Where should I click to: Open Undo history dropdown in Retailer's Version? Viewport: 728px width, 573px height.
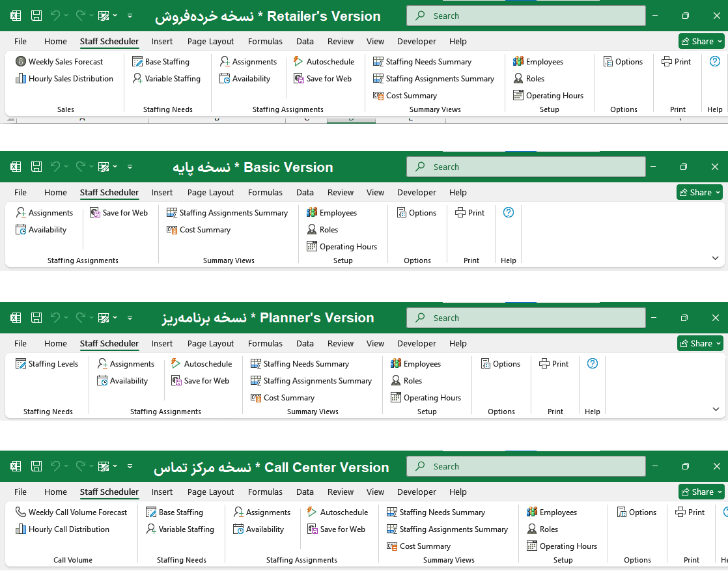coord(66,16)
